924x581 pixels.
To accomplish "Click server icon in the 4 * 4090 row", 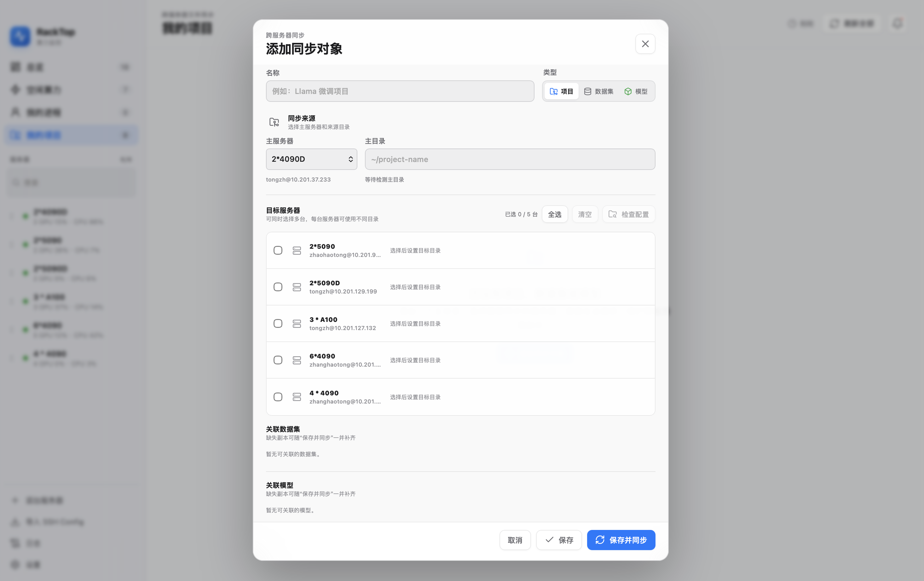I will [x=297, y=397].
